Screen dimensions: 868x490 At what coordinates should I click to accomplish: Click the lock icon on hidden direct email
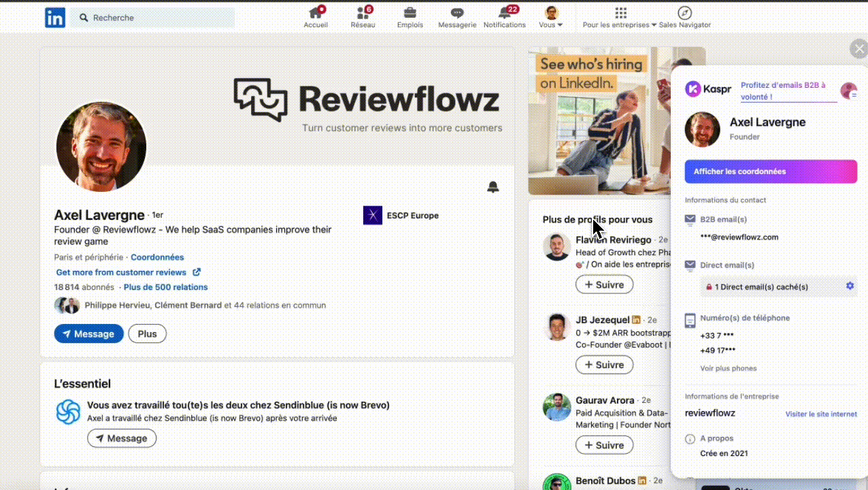tap(709, 287)
